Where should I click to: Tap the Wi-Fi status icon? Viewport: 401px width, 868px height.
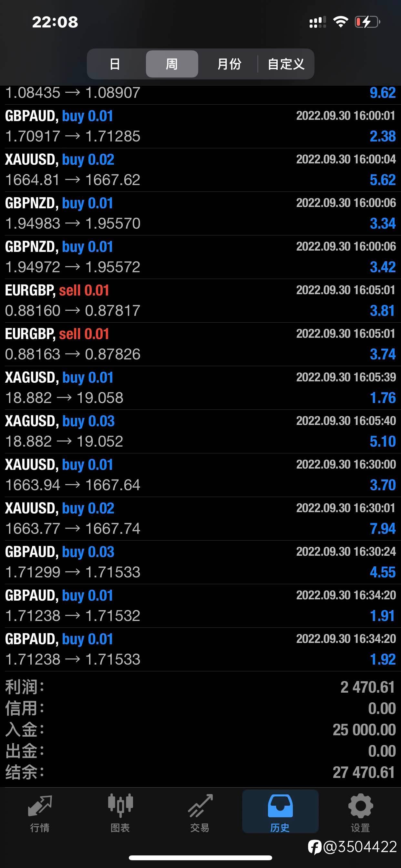pos(340,22)
